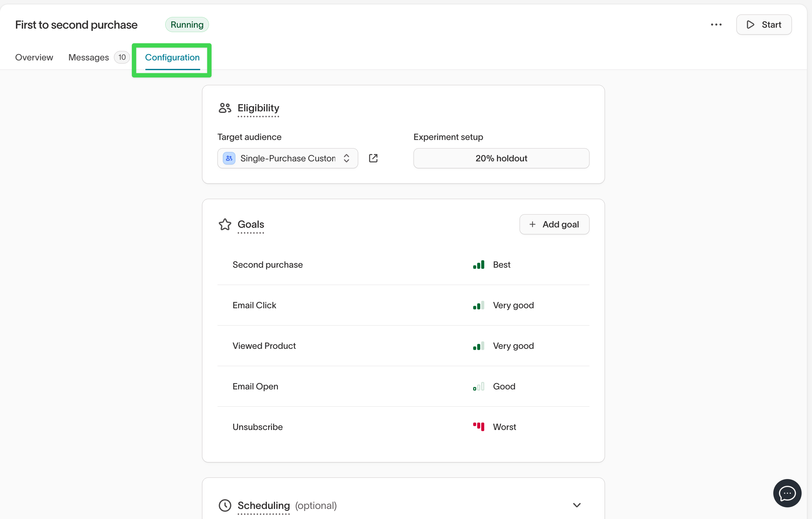Click the Start button

pos(764,25)
